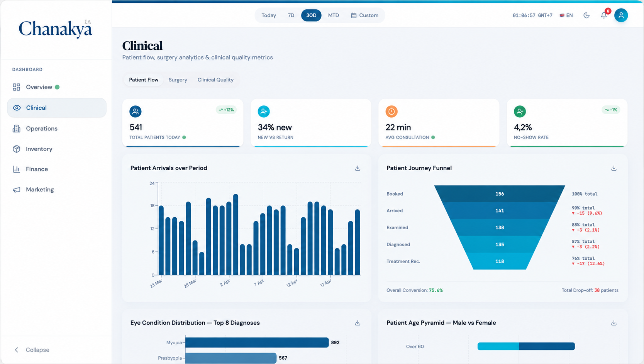
Task: Switch to the Surgery tab
Action: [x=178, y=80]
